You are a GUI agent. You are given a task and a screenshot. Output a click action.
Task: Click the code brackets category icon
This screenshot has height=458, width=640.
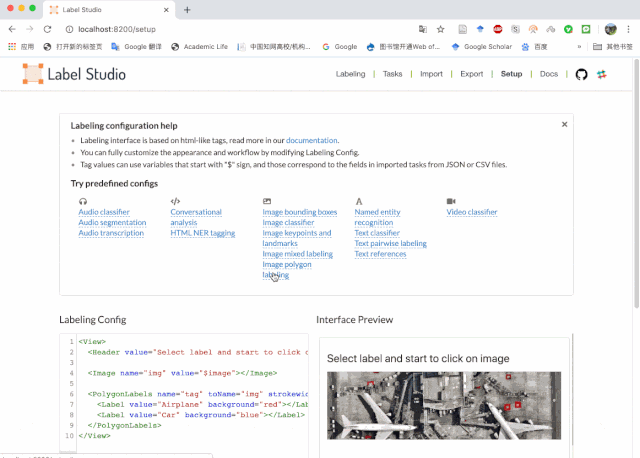pos(175,201)
